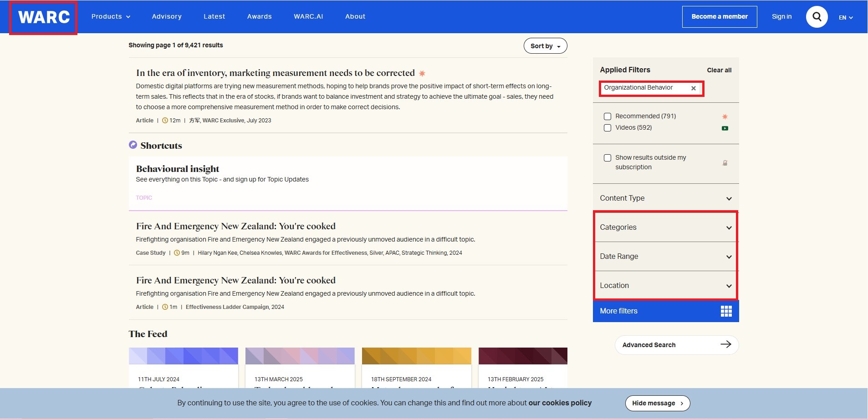Toggle Show results outside my subscription
Image resolution: width=868 pixels, height=419 pixels.
pyautogui.click(x=608, y=158)
